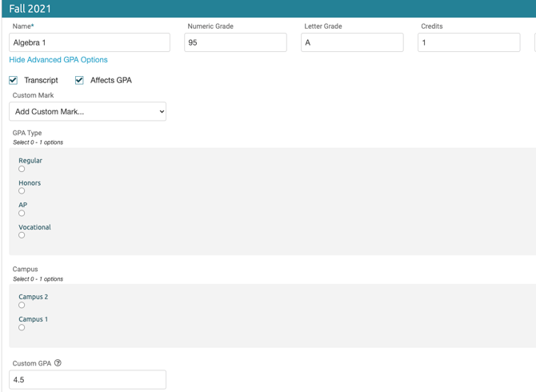The width and height of the screenshot is (536, 392).
Task: Click the GPA Type section heading
Action: (x=27, y=133)
